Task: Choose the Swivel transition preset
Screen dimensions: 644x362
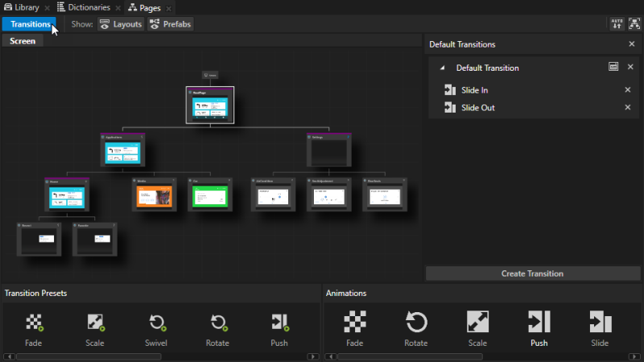Action: coord(156,329)
